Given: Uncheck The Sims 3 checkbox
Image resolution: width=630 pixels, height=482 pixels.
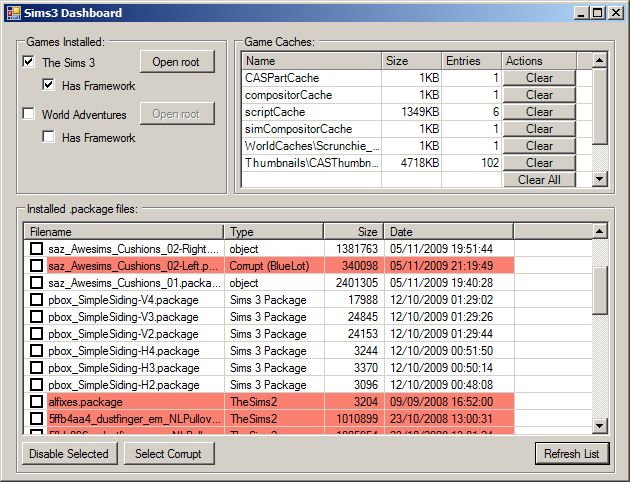Looking at the screenshot, I should click(29, 62).
